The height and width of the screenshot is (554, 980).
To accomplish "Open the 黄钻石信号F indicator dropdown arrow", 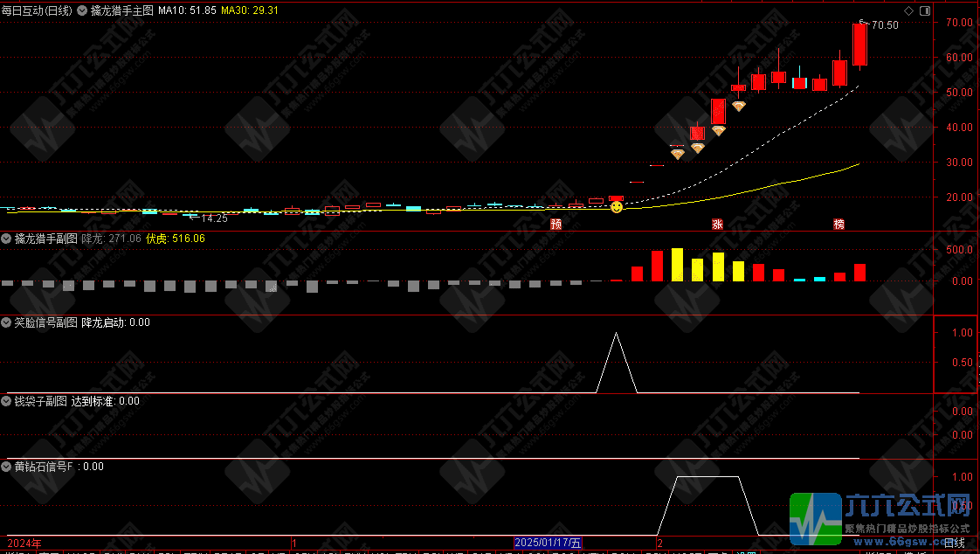I will tap(7, 467).
